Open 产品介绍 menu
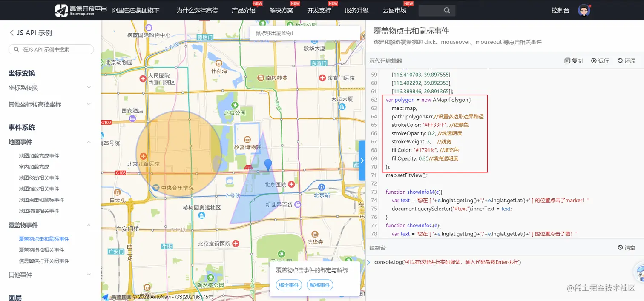The height and width of the screenshot is (301, 644). [244, 10]
